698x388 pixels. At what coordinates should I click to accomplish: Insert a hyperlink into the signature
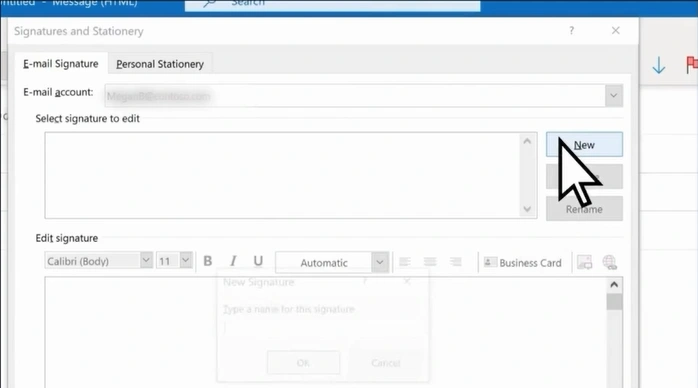(x=609, y=262)
